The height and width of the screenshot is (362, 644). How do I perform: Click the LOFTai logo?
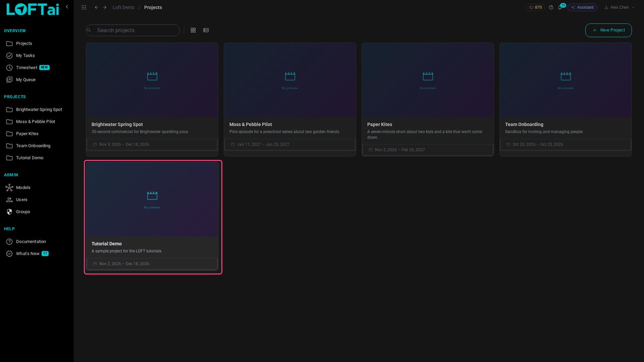[x=33, y=9]
